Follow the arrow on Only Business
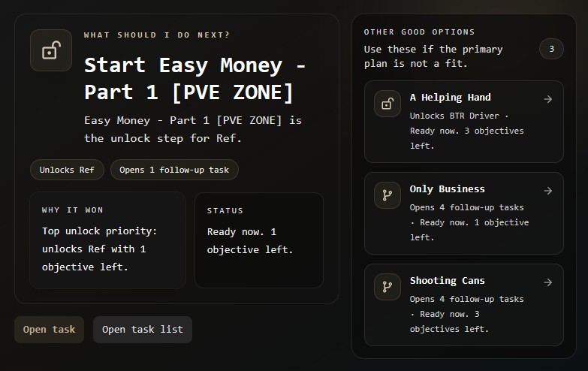The image size is (588, 371). tap(548, 191)
